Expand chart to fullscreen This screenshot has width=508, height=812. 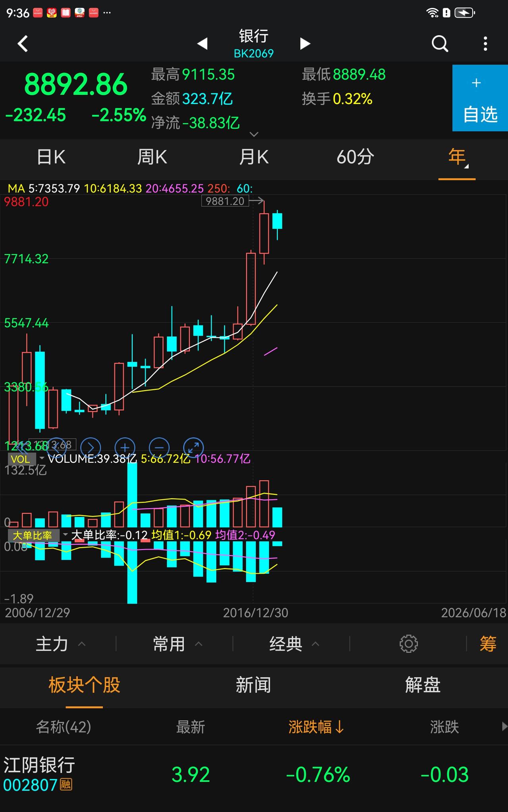(x=194, y=448)
